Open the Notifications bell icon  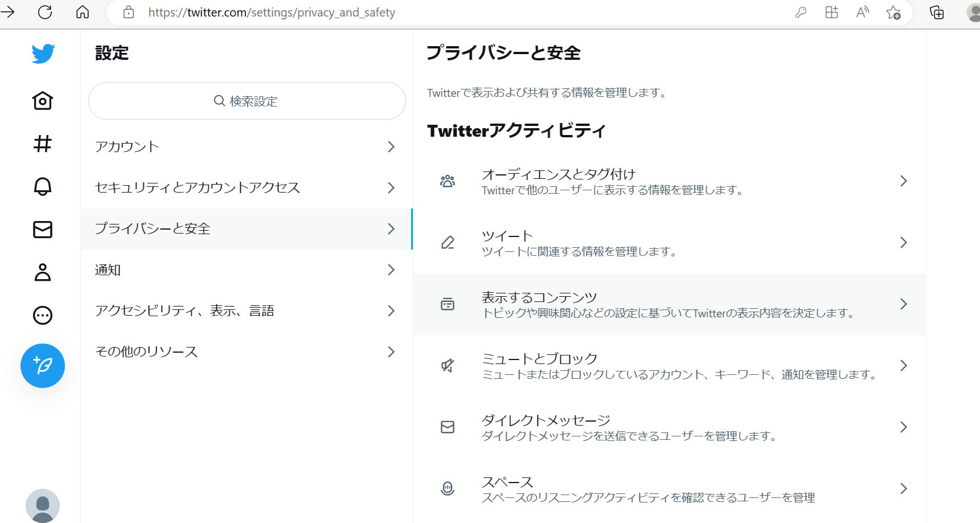click(43, 187)
